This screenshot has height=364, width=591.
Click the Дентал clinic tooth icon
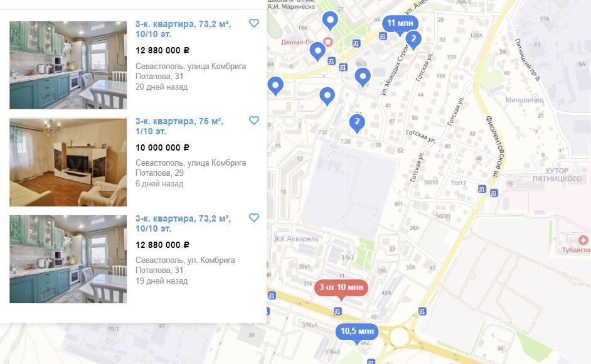click(328, 41)
